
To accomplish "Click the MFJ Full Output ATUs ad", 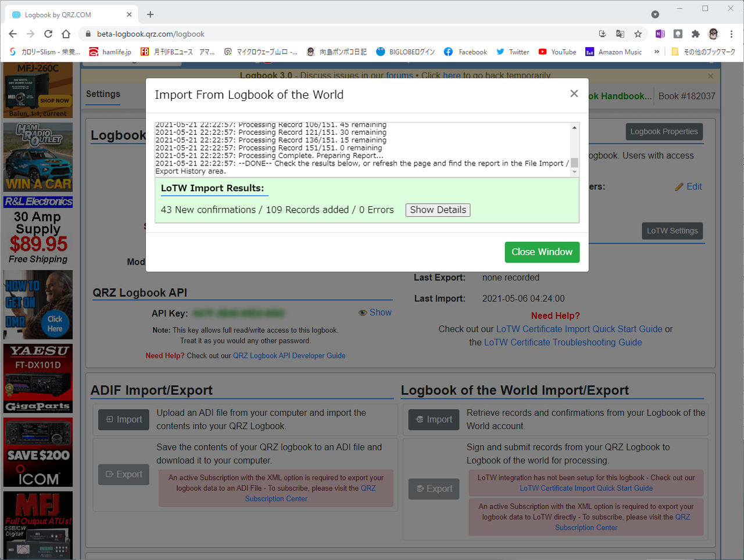I will (x=38, y=525).
